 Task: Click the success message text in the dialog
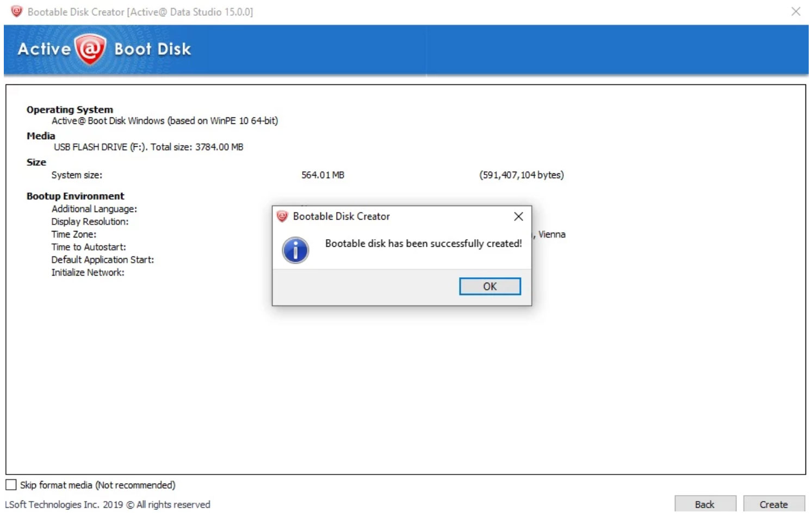(424, 244)
